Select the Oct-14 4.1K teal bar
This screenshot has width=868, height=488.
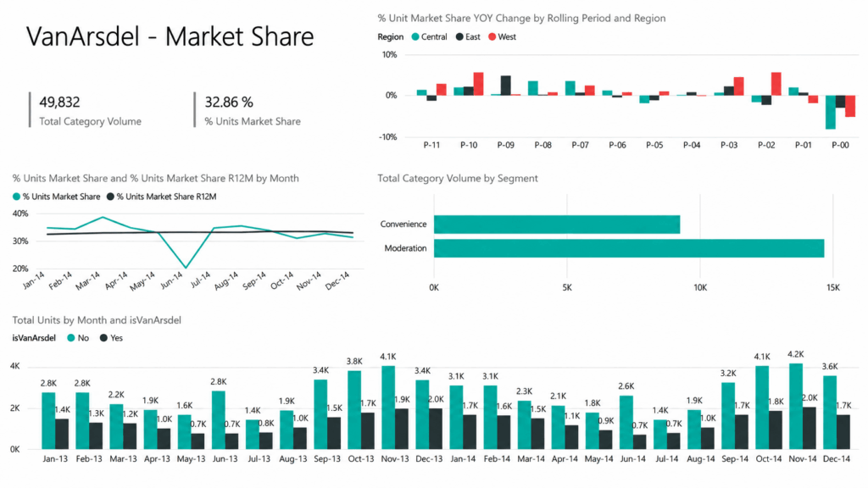point(762,408)
